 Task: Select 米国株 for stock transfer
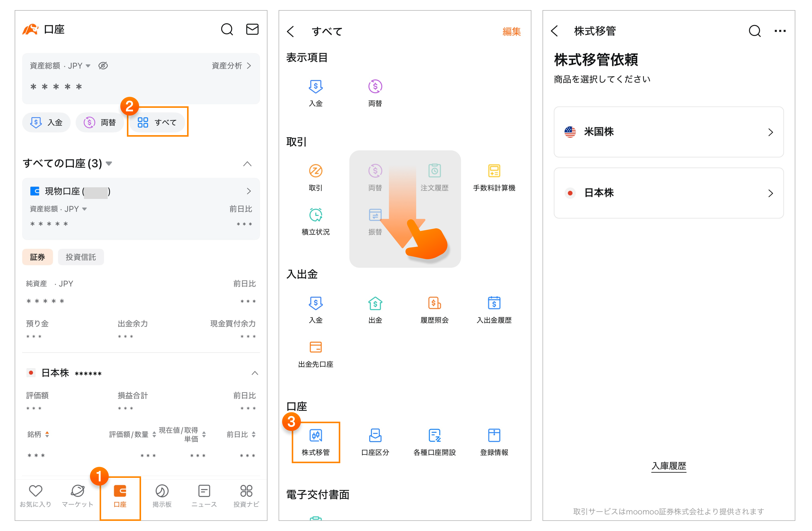(668, 132)
